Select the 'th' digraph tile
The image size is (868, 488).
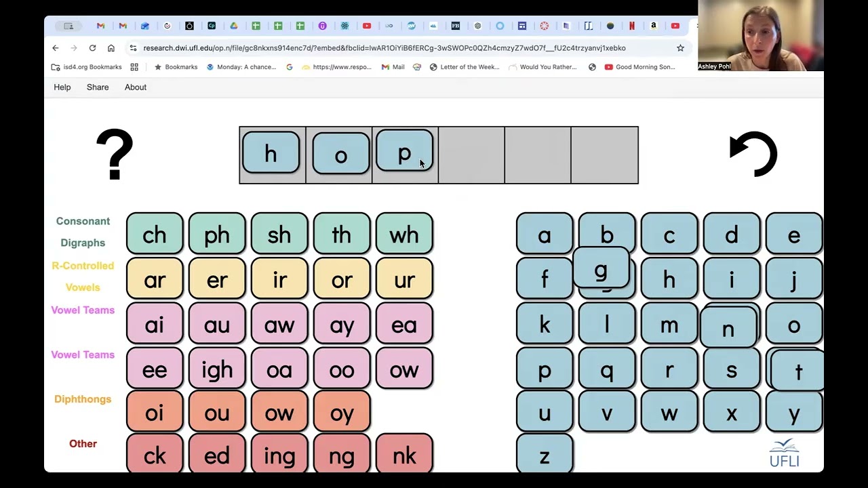(x=342, y=235)
